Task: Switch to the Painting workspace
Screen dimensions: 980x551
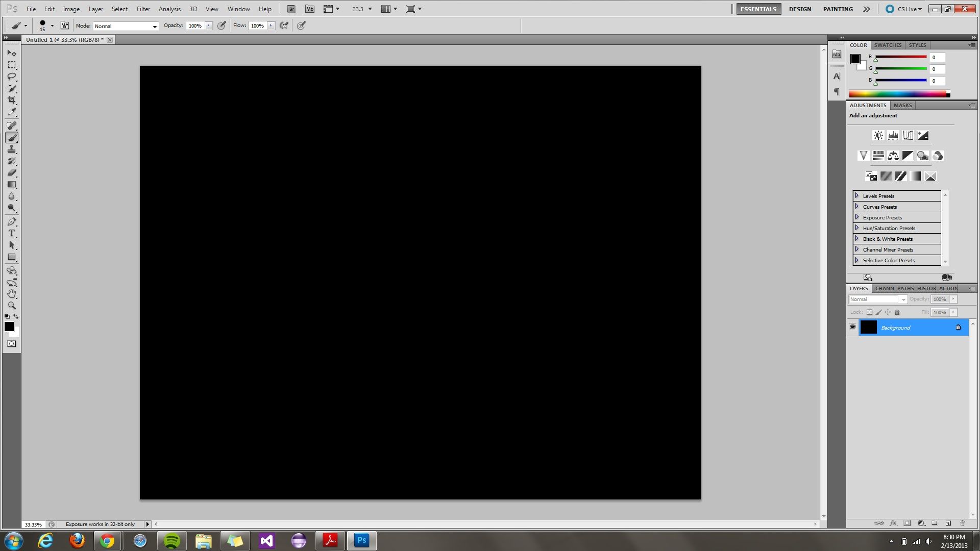Action: [838, 9]
